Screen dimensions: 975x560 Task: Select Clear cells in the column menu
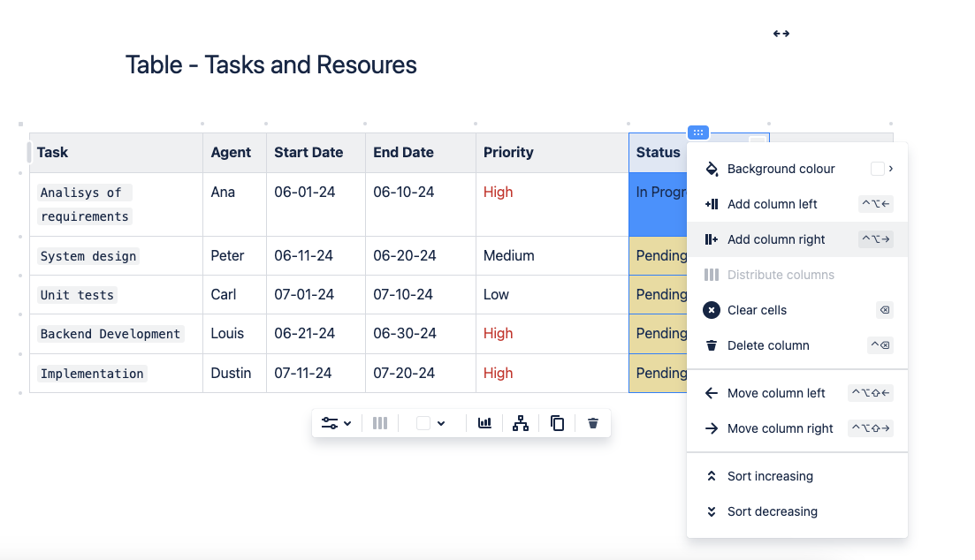[757, 310]
